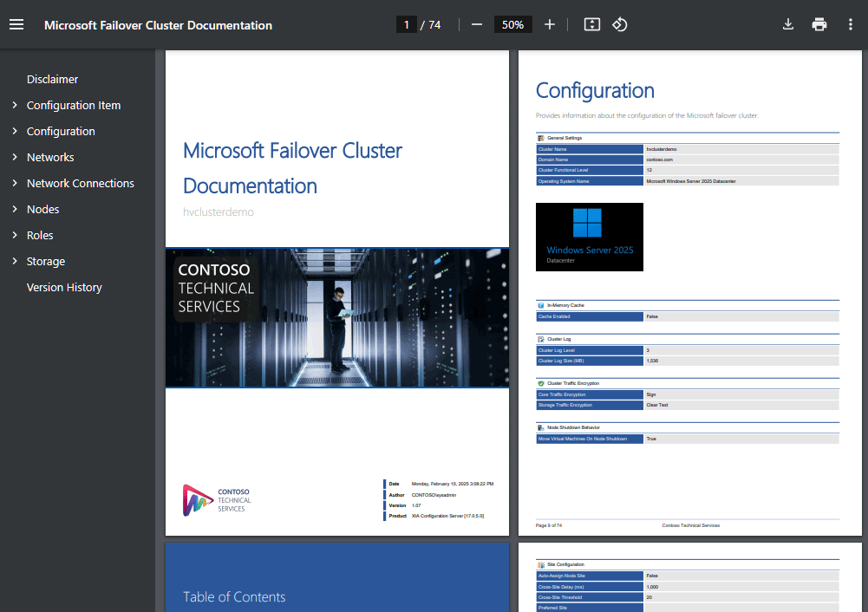Image resolution: width=868 pixels, height=612 pixels.
Task: Open the Disclaimer page
Action: (52, 79)
